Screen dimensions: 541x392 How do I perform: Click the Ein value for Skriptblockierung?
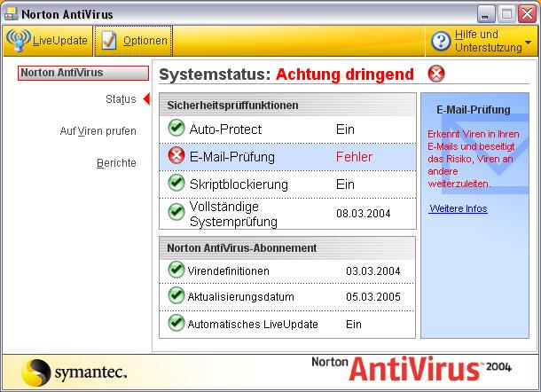point(345,184)
